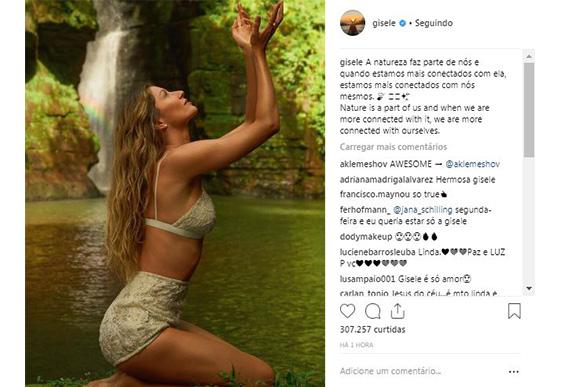Open the three-dot more options menu
Image resolution: width=580 pixels, height=387 pixels.
coord(513,371)
